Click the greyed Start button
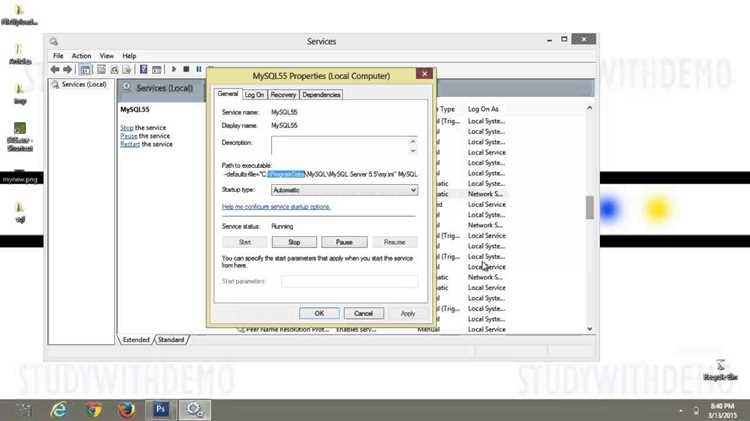 (244, 242)
